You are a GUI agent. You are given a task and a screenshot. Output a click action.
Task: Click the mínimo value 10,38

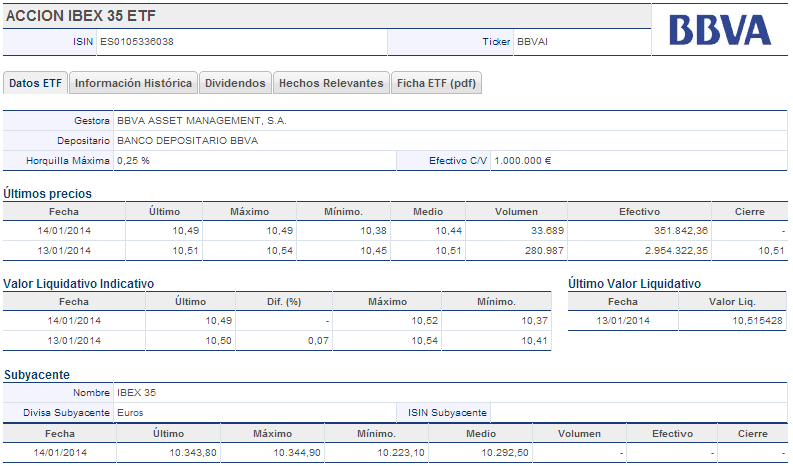click(x=373, y=231)
